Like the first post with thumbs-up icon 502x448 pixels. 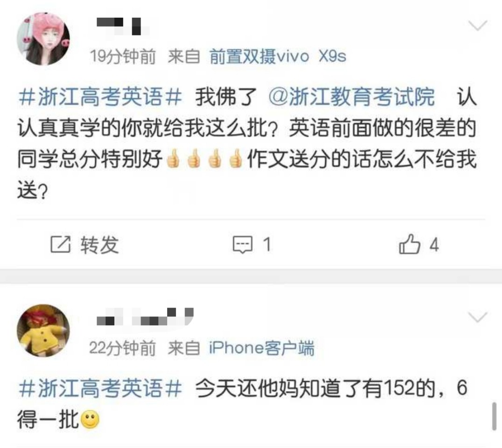[410, 244]
